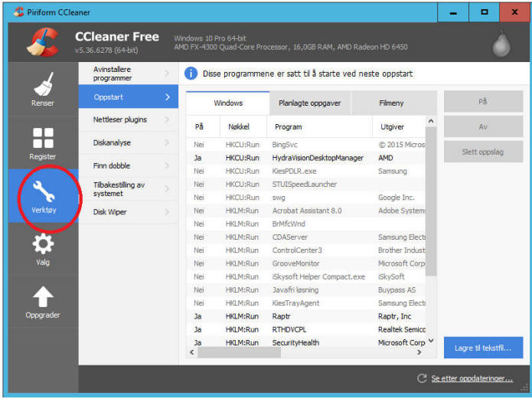Viewport: 532px width, 399px height.
Task: Click the Av disable button
Action: tap(483, 126)
